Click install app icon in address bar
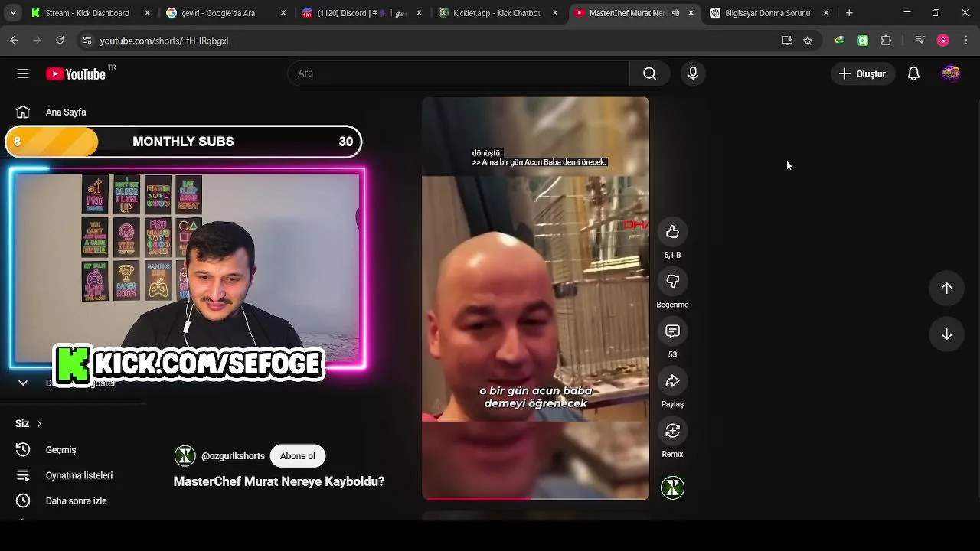This screenshot has width=980, height=551. click(x=786, y=41)
